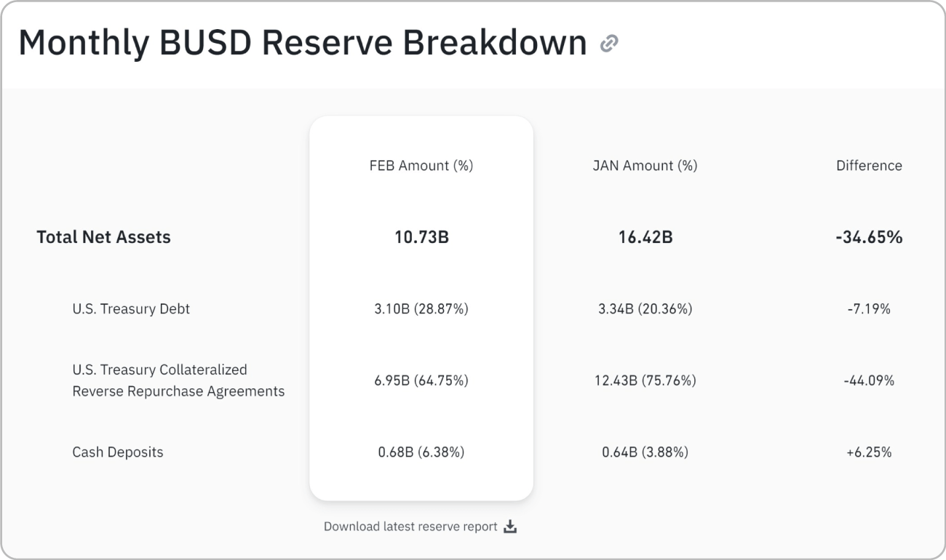Select the JAN Amount (%) column header

coord(645,166)
